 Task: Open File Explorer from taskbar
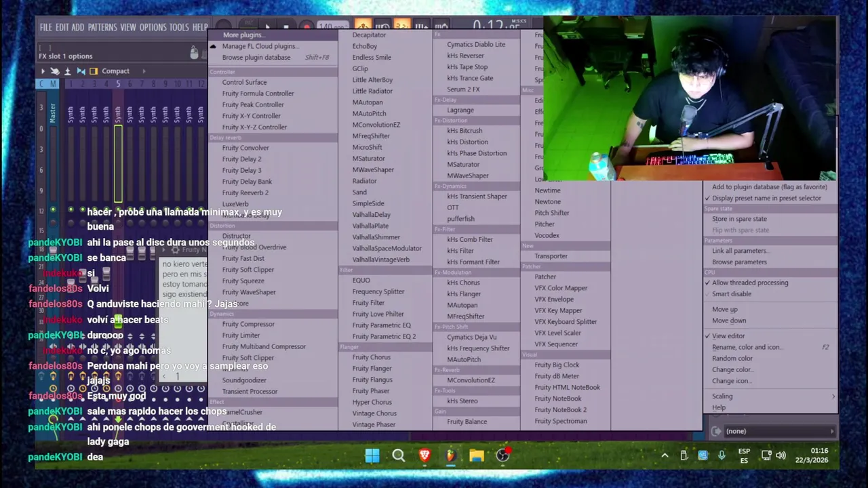coord(477,455)
